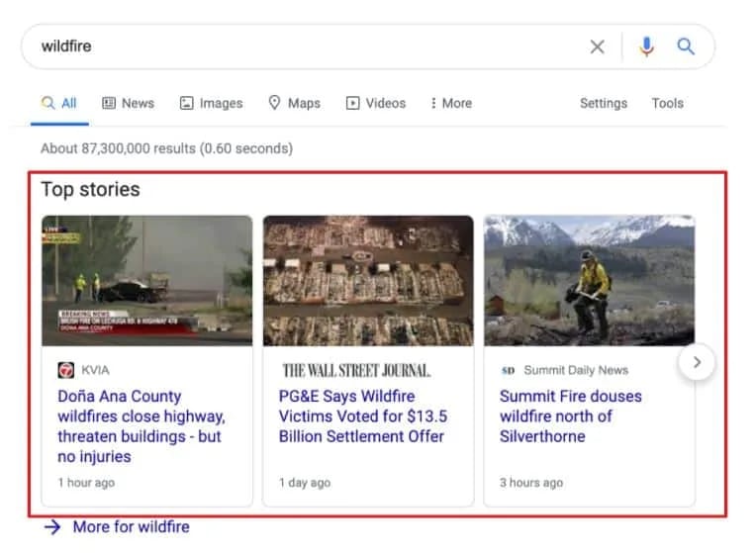This screenshot has height=553, width=756.
Task: Click the blue magnifier search icon
Action: pyautogui.click(x=686, y=46)
